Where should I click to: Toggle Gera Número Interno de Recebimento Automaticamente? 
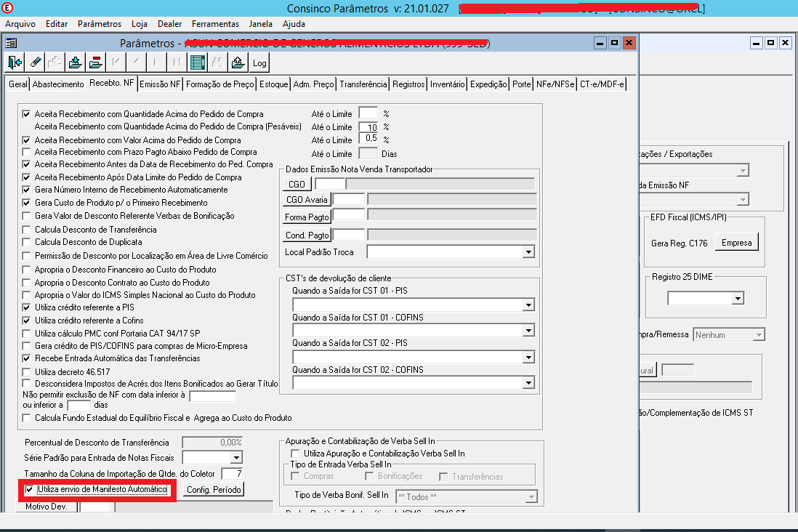click(26, 190)
